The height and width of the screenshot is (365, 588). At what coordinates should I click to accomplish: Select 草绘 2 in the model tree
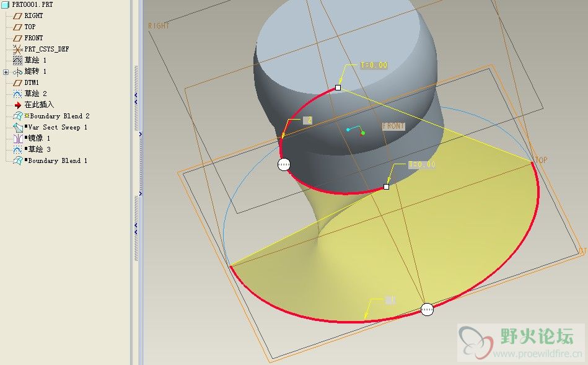(x=35, y=94)
